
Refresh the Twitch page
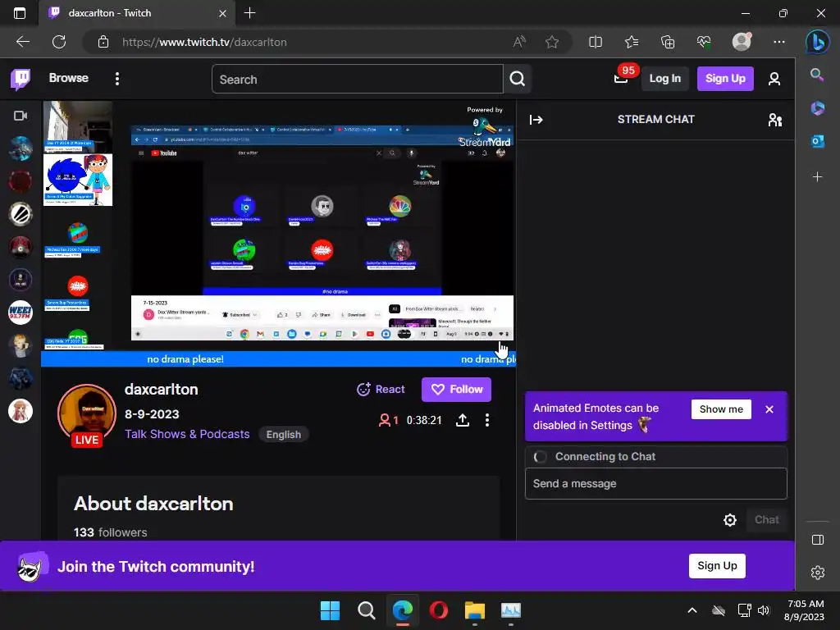pyautogui.click(x=59, y=42)
